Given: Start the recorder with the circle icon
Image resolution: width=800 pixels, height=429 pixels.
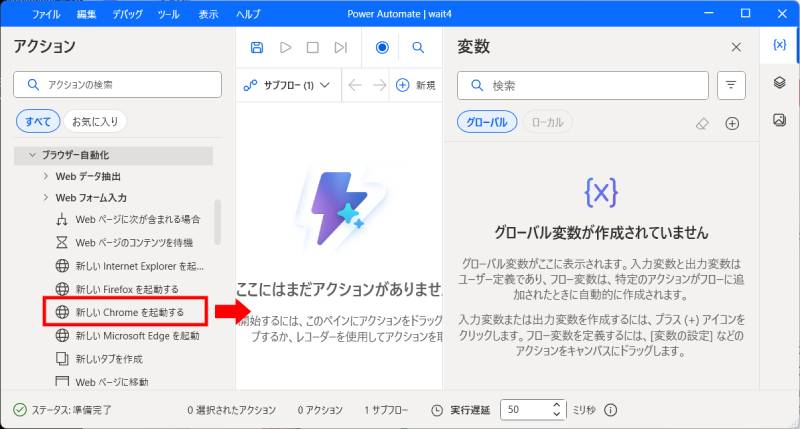Looking at the screenshot, I should (382, 47).
